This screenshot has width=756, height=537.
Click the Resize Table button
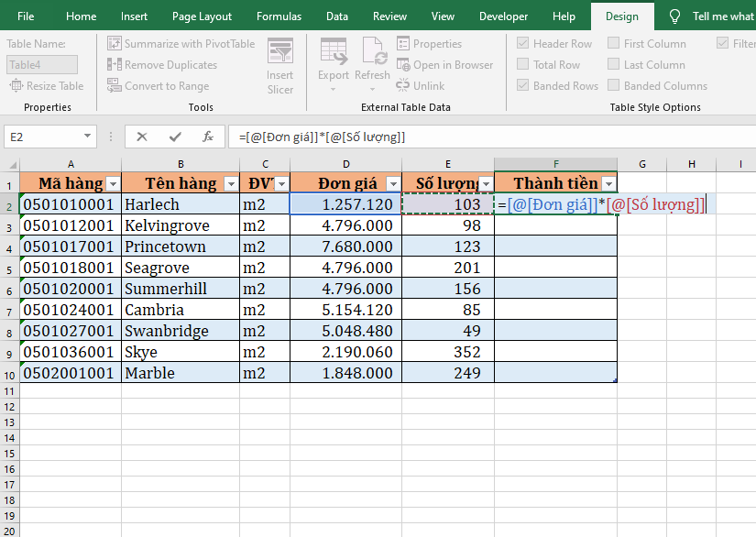point(47,86)
